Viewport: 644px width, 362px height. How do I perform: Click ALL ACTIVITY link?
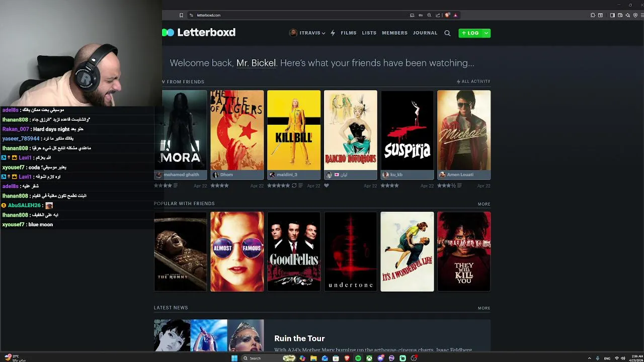click(x=473, y=81)
